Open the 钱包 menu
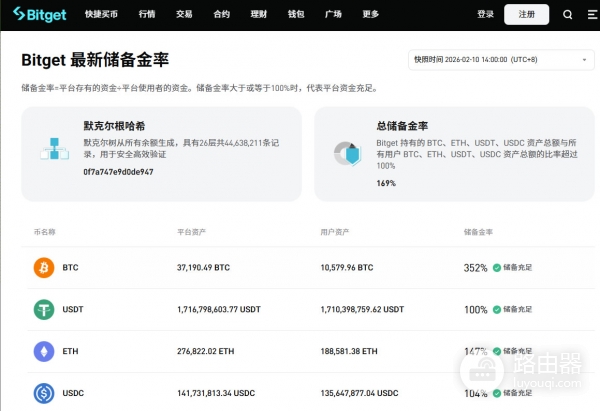The image size is (600, 411). click(296, 14)
